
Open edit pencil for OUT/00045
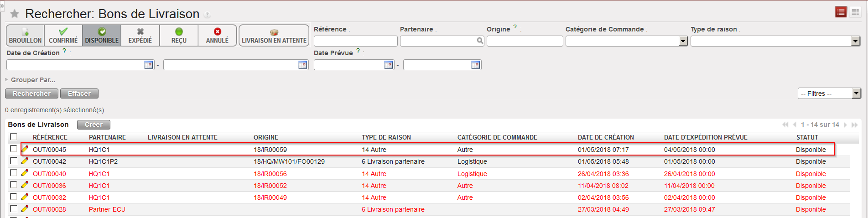tap(25, 149)
